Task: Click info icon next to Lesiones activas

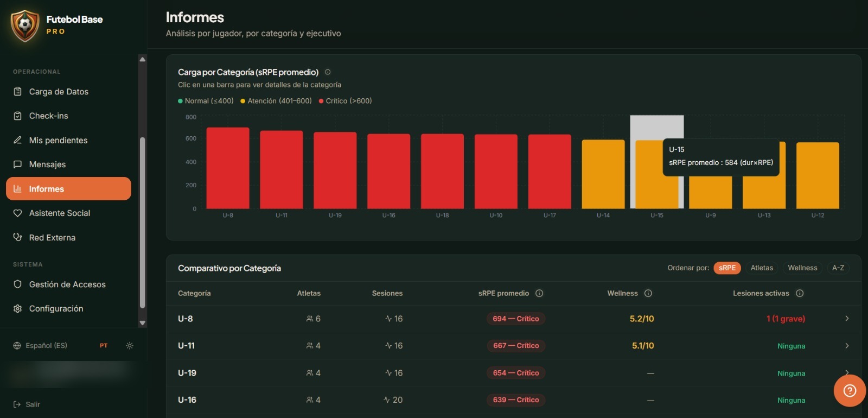Action: pos(800,293)
